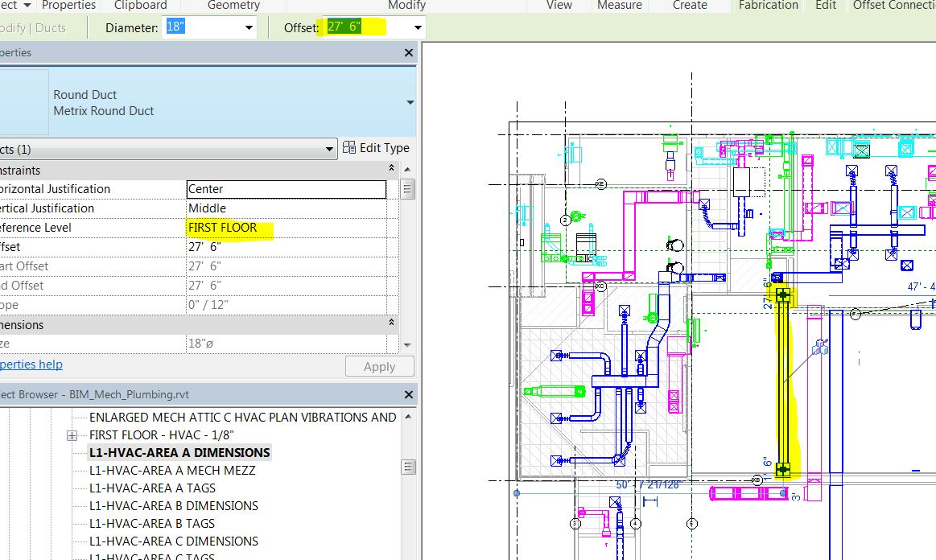The width and height of the screenshot is (936, 560).
Task: Collapse the Dimensions section
Action: (x=391, y=323)
